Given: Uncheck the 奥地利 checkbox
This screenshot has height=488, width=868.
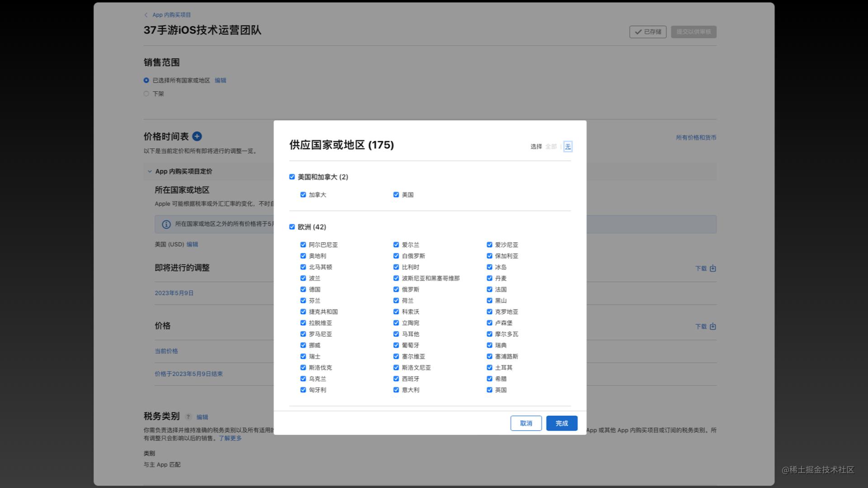Looking at the screenshot, I should (x=303, y=256).
